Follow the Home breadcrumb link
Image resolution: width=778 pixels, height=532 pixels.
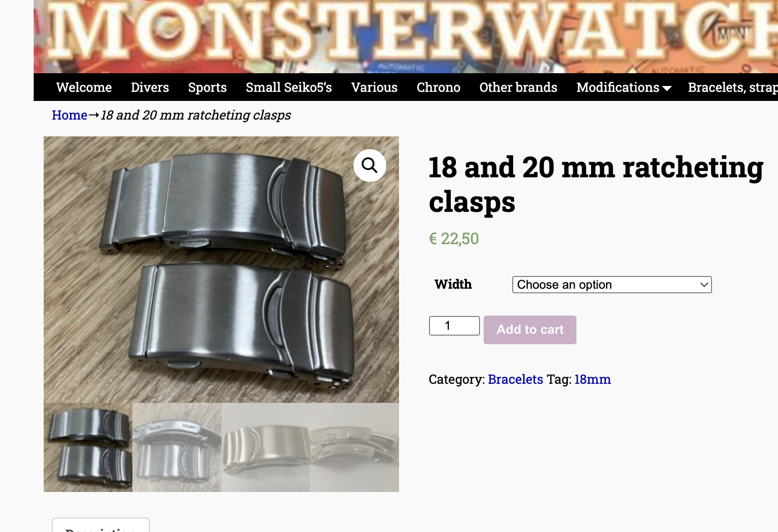[70, 115]
